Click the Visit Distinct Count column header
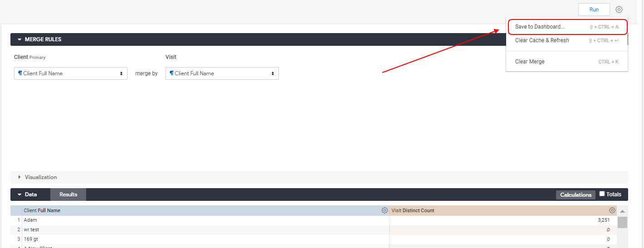 (413, 210)
